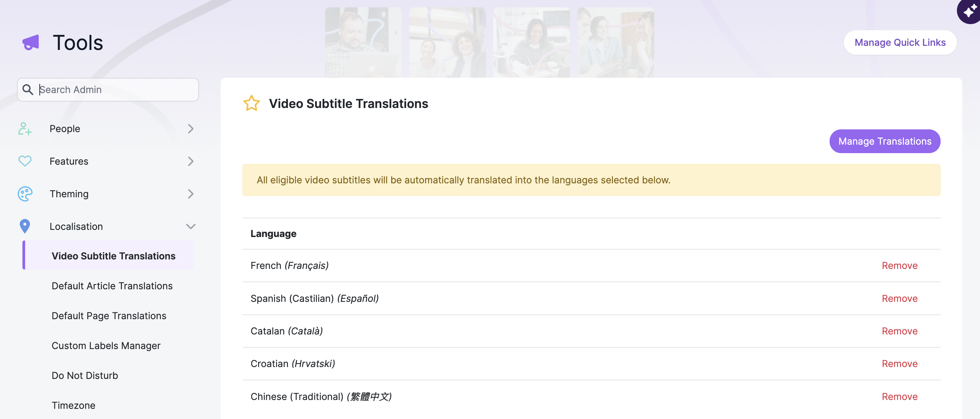Click the French (Français) row text
980x419 pixels.
(x=290, y=266)
